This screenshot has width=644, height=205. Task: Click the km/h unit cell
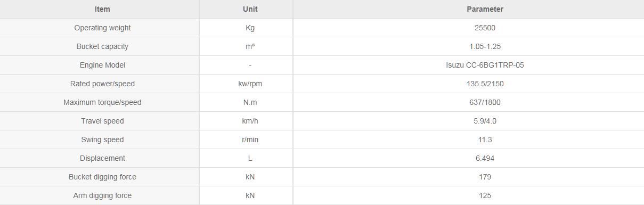pos(250,121)
